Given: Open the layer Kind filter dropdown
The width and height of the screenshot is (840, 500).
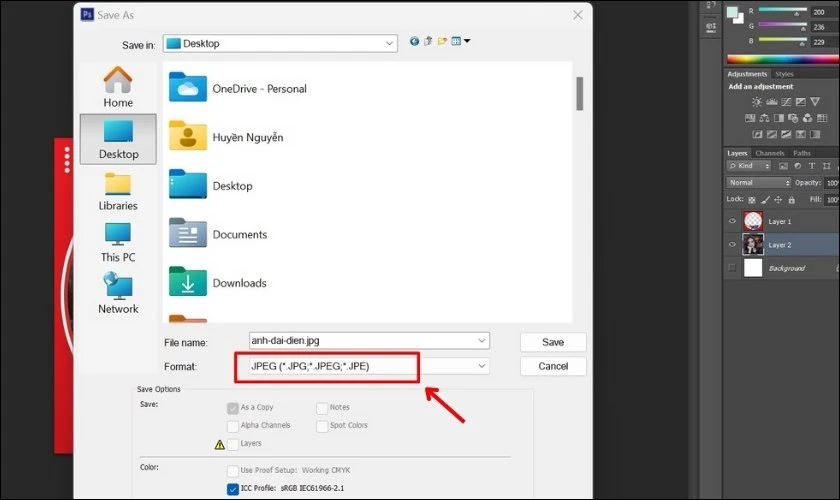Looking at the screenshot, I should (x=749, y=166).
